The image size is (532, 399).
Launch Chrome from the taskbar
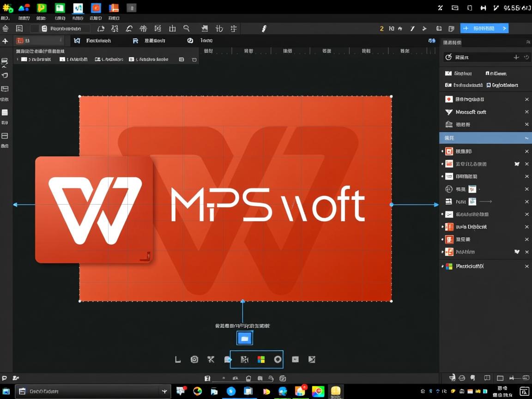[197, 391]
